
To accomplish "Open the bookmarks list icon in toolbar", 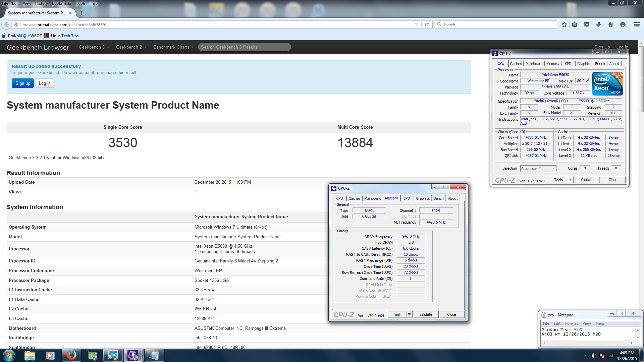I will pyautogui.click(x=575, y=24).
